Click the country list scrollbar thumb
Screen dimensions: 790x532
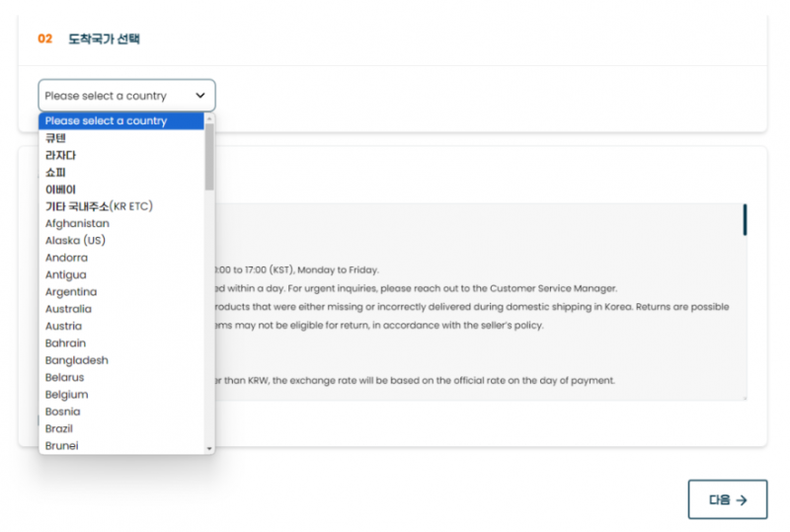point(209,157)
